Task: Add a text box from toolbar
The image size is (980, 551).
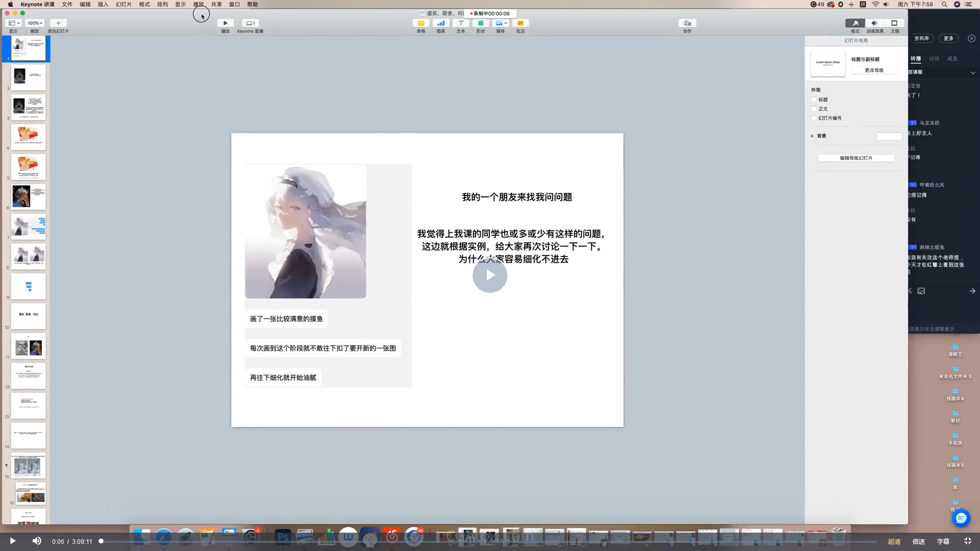Action: tap(460, 23)
